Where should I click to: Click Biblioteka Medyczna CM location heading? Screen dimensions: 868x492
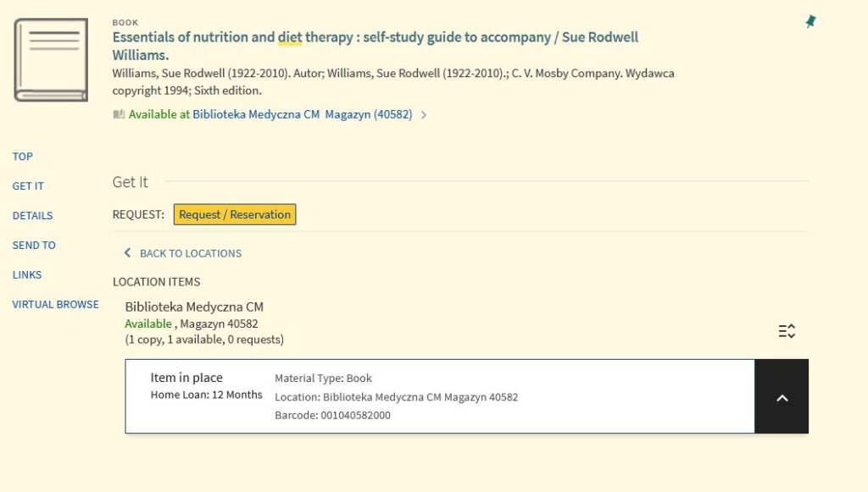click(194, 307)
